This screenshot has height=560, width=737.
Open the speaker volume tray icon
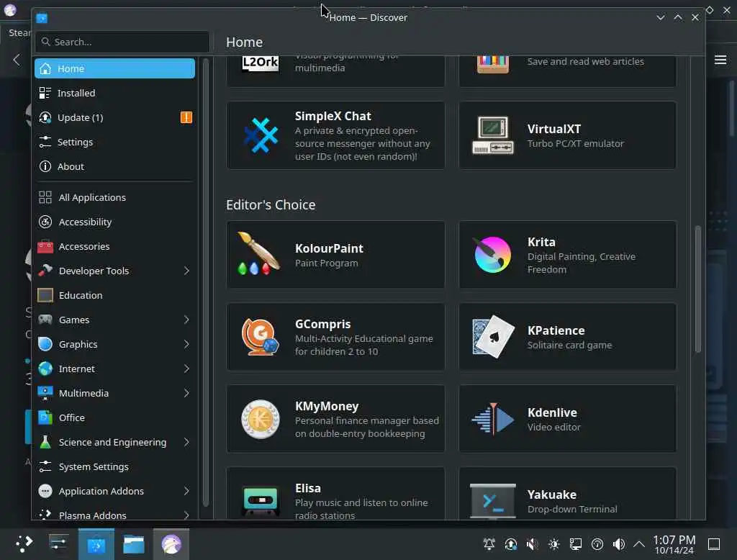(618, 544)
